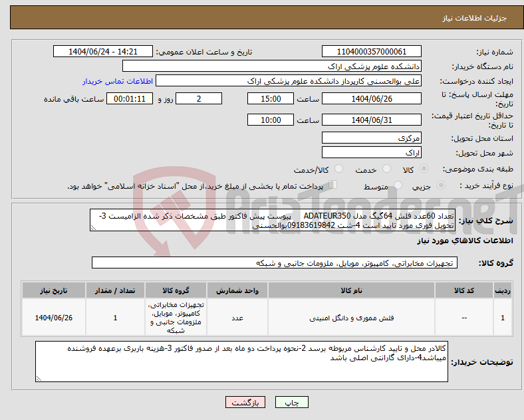
Task: Click the توضیحات خریدار textarea
Action: point(241,362)
